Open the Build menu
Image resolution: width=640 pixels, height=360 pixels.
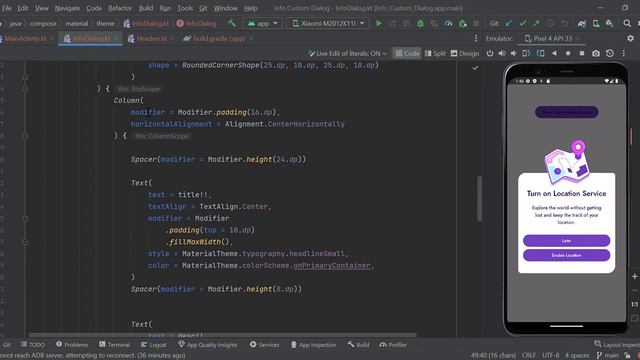(x=146, y=8)
